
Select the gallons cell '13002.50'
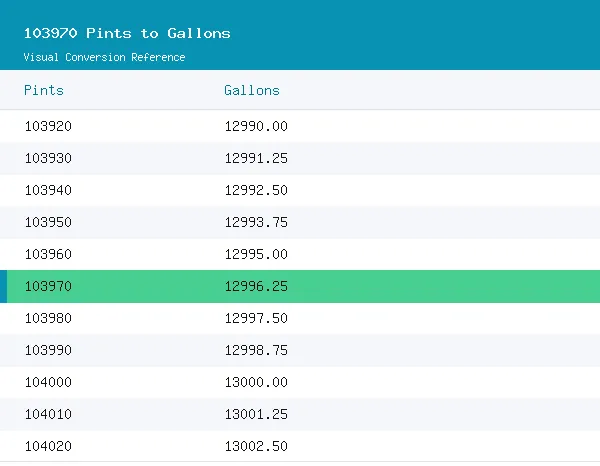[x=256, y=446]
